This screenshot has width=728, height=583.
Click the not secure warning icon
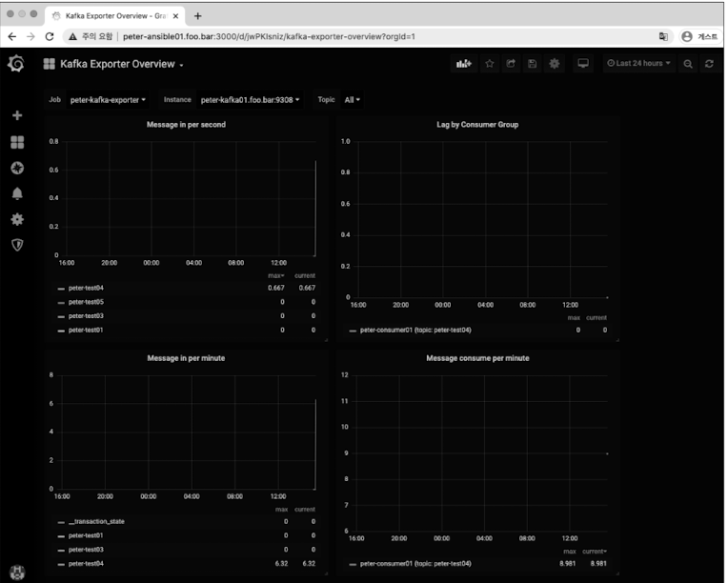[x=72, y=36]
